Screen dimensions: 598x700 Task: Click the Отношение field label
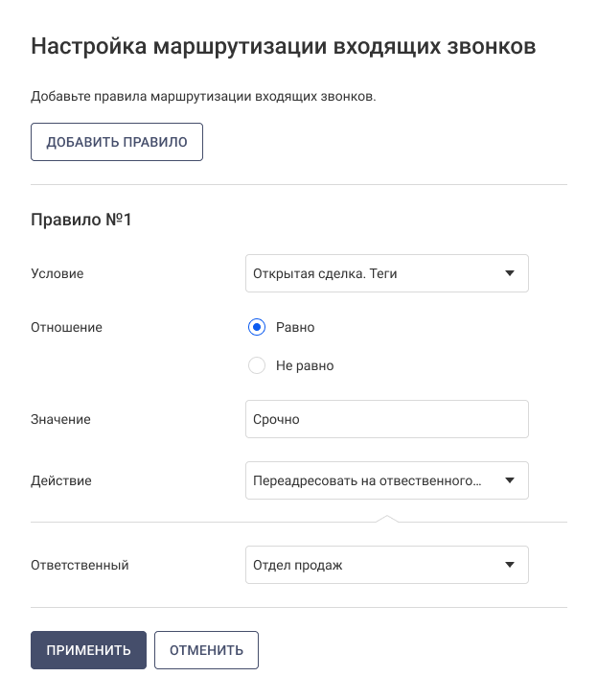67,327
